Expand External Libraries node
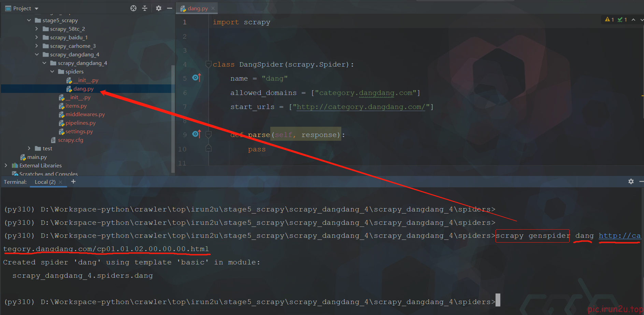644x315 pixels. (6, 166)
